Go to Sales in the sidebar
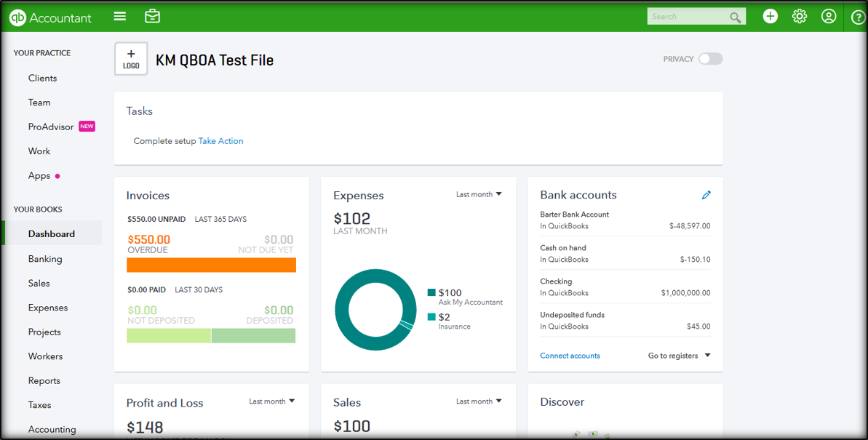This screenshot has height=440, width=868. 39,283
